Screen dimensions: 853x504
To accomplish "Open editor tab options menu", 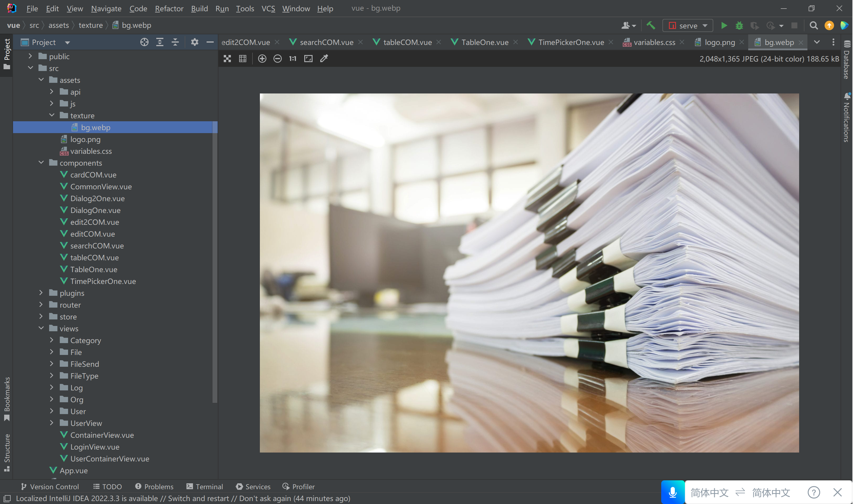I will pos(833,42).
